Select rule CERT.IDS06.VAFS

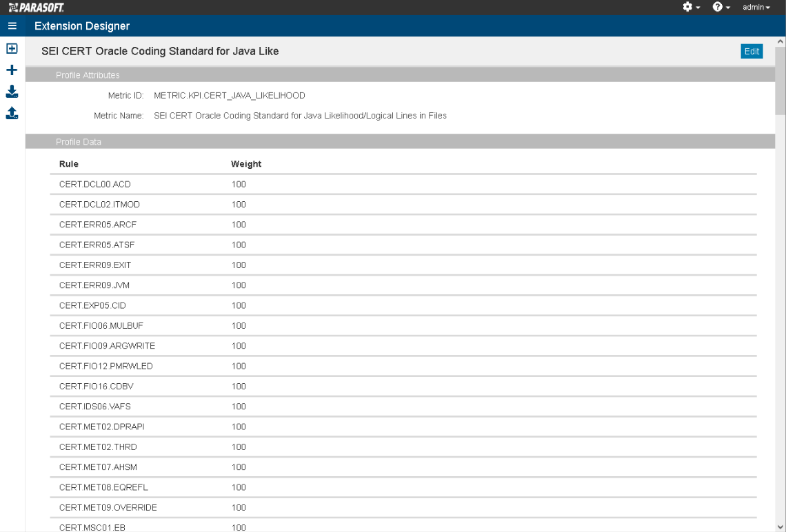click(x=94, y=407)
